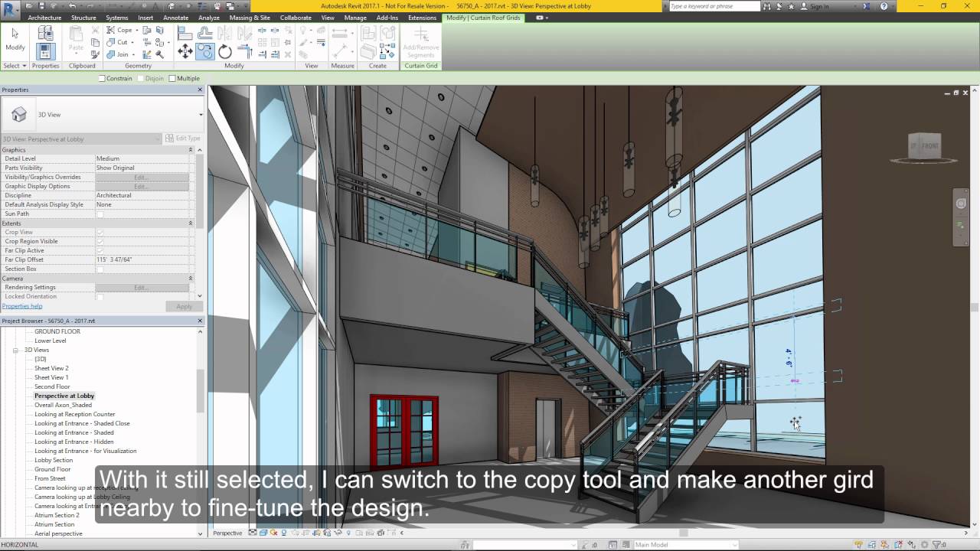Open the Detail Level dropdown showing Medium
Screen dimensions: 980x551
click(142, 158)
